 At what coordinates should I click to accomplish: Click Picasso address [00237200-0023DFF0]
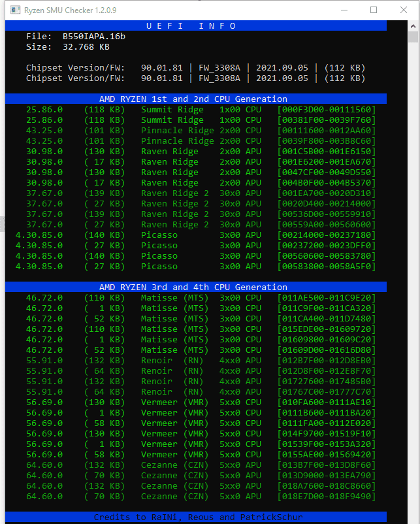click(327, 246)
